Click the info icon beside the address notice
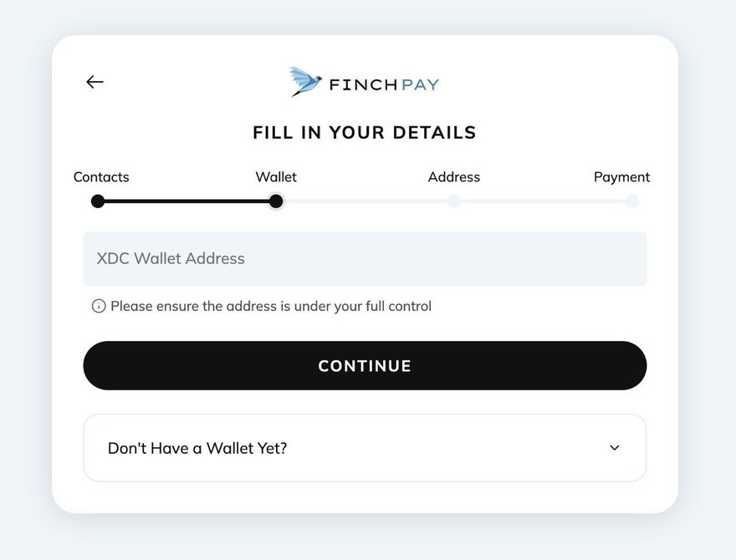Image resolution: width=736 pixels, height=560 pixels. 99,306
